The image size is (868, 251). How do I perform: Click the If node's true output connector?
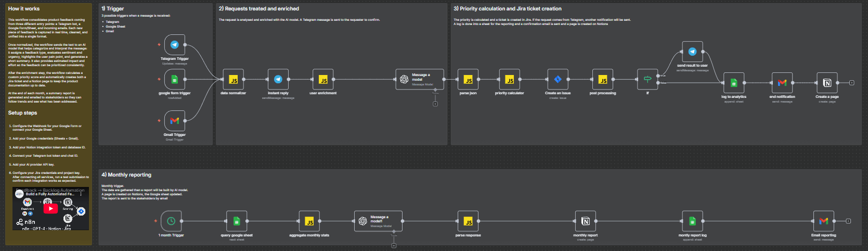[x=658, y=76]
